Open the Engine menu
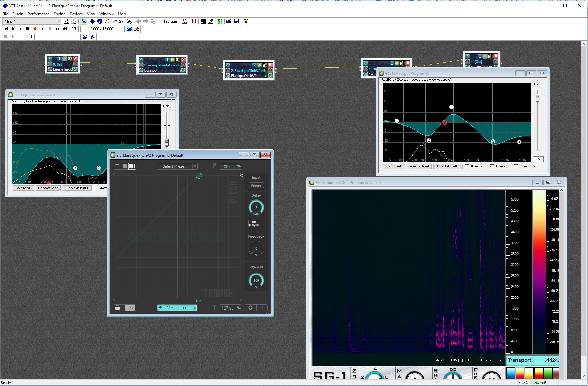The image size is (588, 386). (60, 14)
